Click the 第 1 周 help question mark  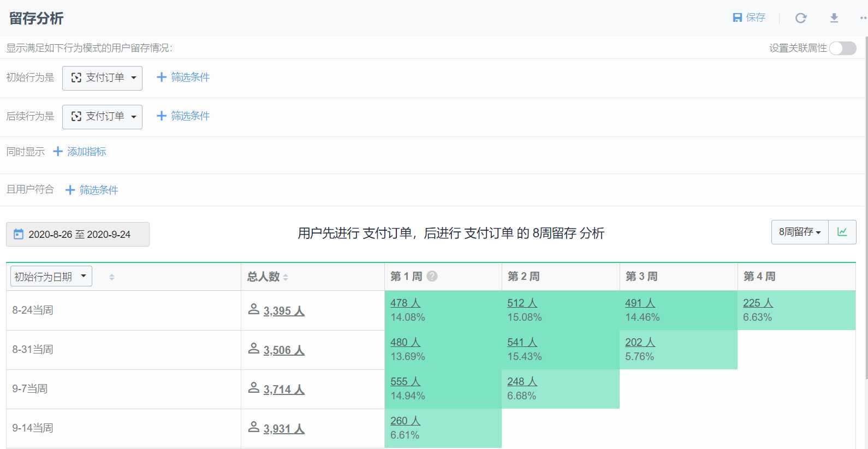coord(432,276)
